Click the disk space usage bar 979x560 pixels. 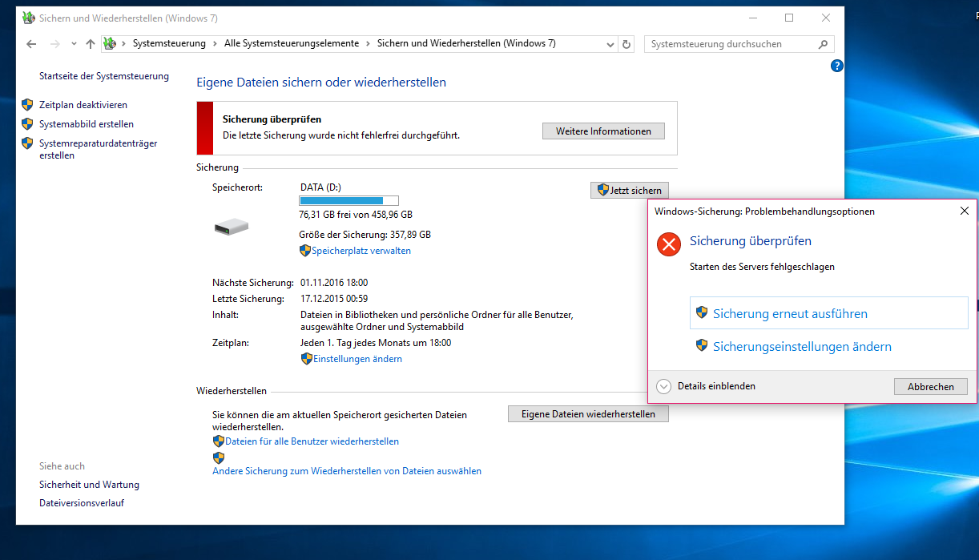click(348, 200)
